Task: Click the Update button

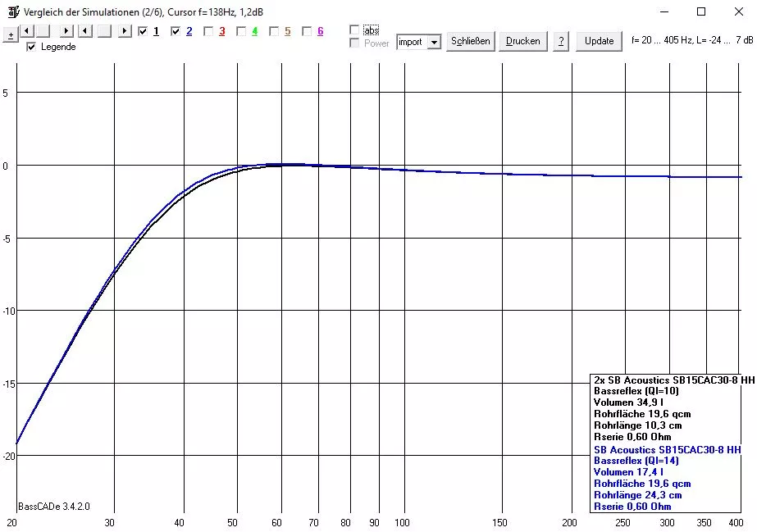Action: pyautogui.click(x=599, y=42)
